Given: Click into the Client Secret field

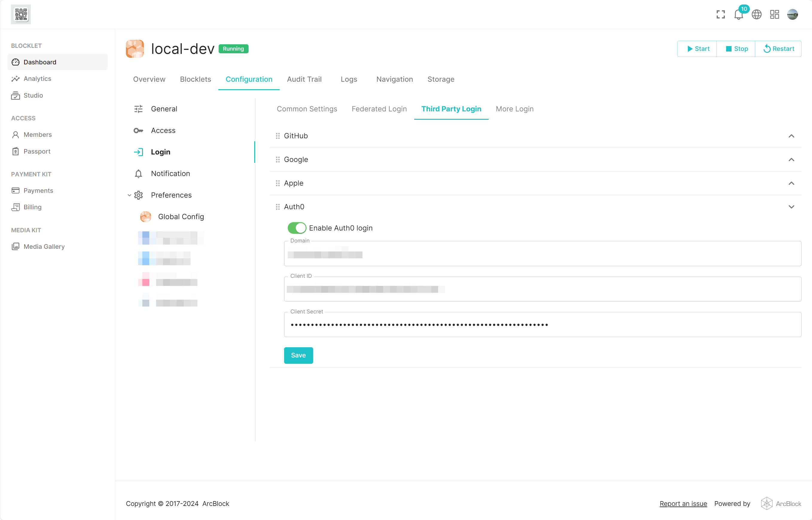Looking at the screenshot, I should [x=542, y=325].
